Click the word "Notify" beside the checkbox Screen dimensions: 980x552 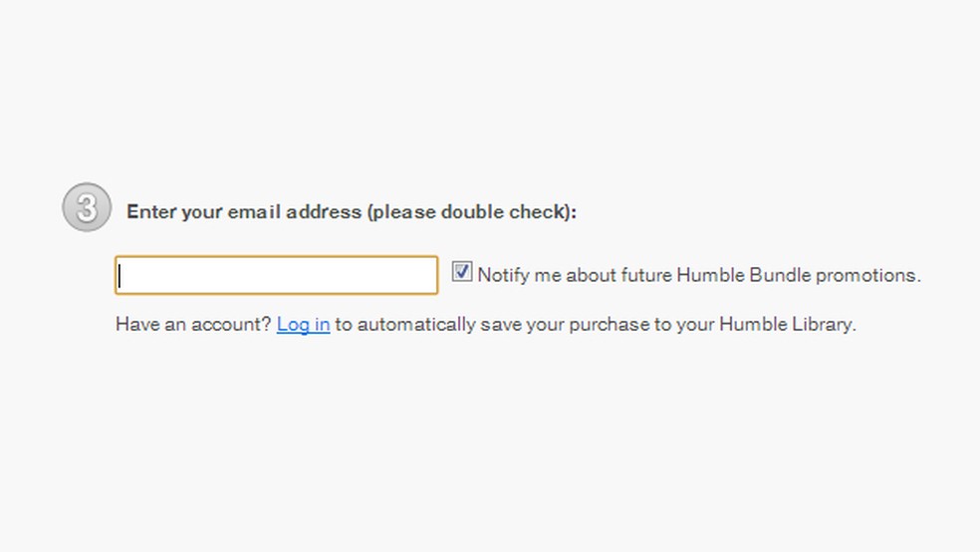tap(503, 275)
